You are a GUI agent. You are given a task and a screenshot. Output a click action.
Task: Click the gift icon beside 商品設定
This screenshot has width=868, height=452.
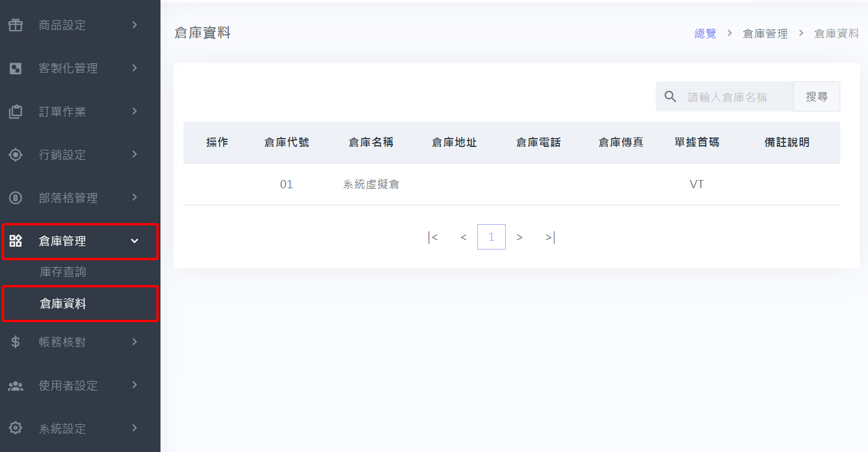click(16, 25)
